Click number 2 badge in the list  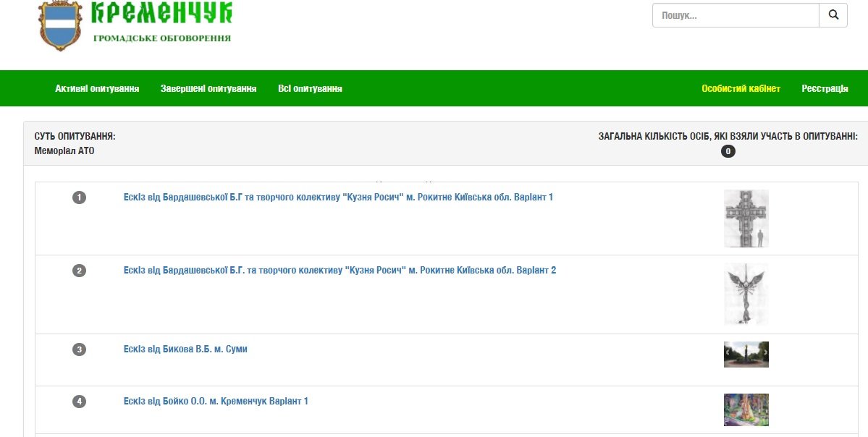[x=80, y=271]
